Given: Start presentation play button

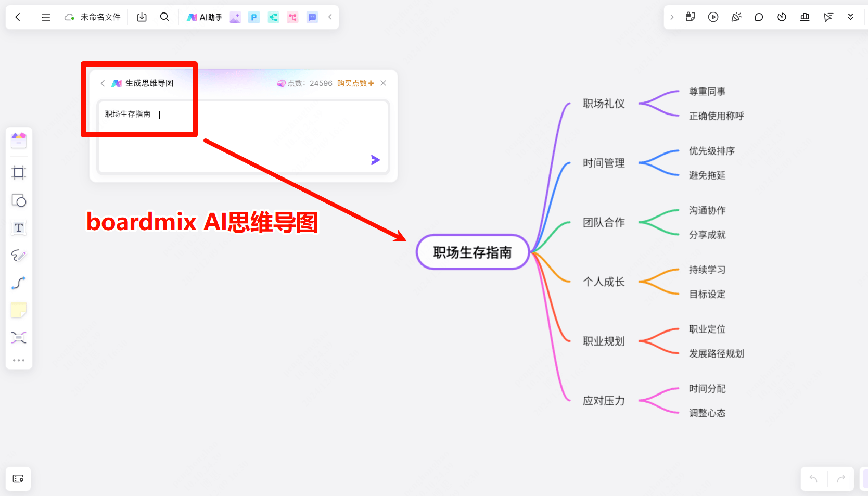Looking at the screenshot, I should tap(713, 17).
